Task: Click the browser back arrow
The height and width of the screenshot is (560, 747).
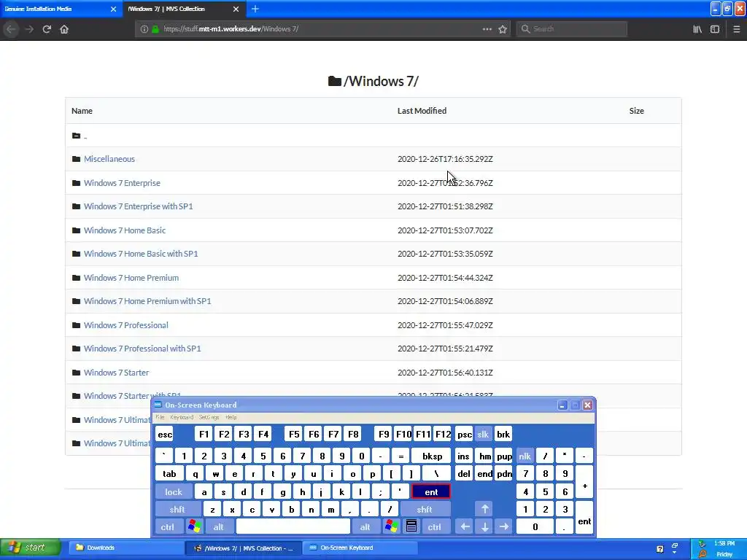Action: [x=11, y=29]
